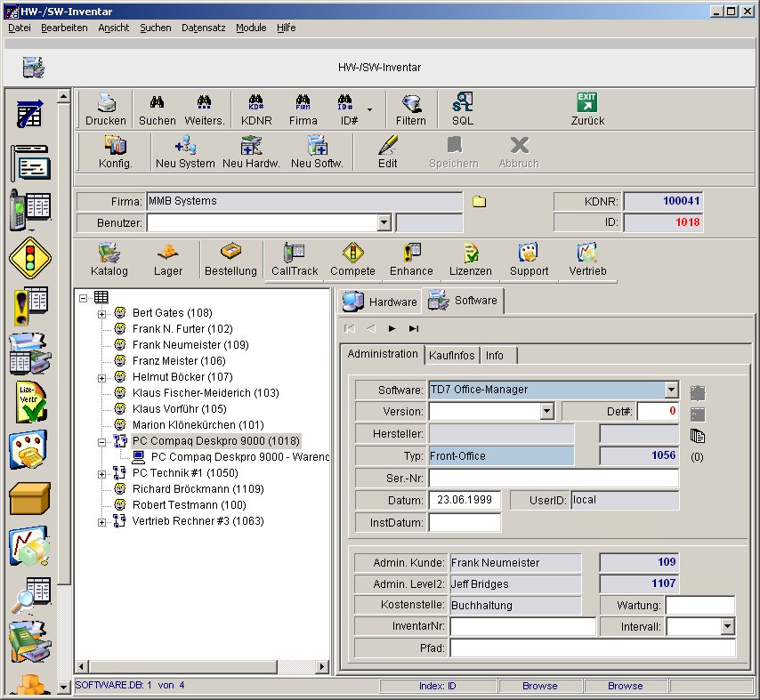This screenshot has height=700, width=760.
Task: Select Richard Bröckmann (1109) in tree
Action: tap(198, 489)
